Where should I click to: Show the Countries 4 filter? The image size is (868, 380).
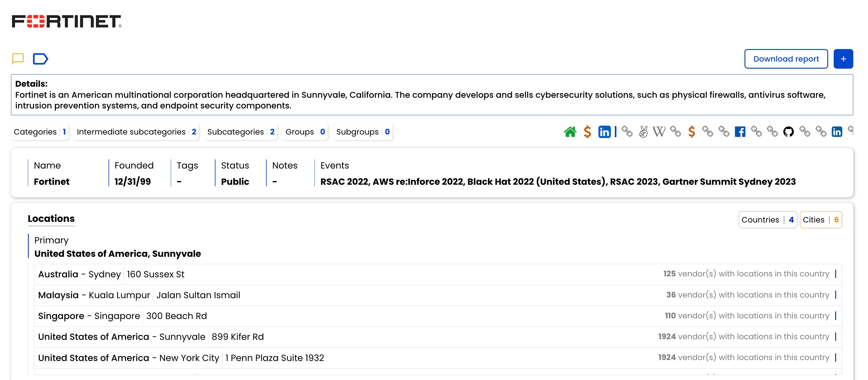767,220
